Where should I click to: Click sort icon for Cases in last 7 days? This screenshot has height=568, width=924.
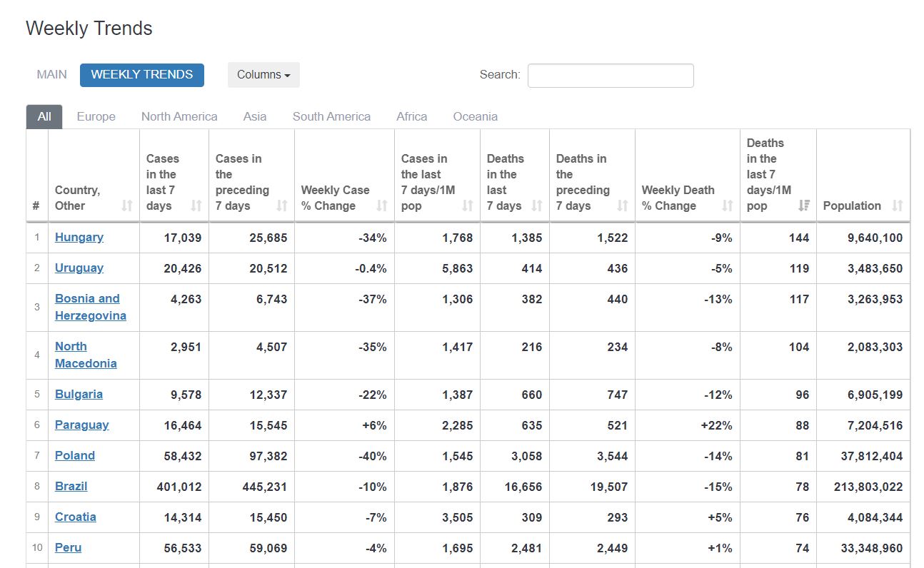[196, 206]
